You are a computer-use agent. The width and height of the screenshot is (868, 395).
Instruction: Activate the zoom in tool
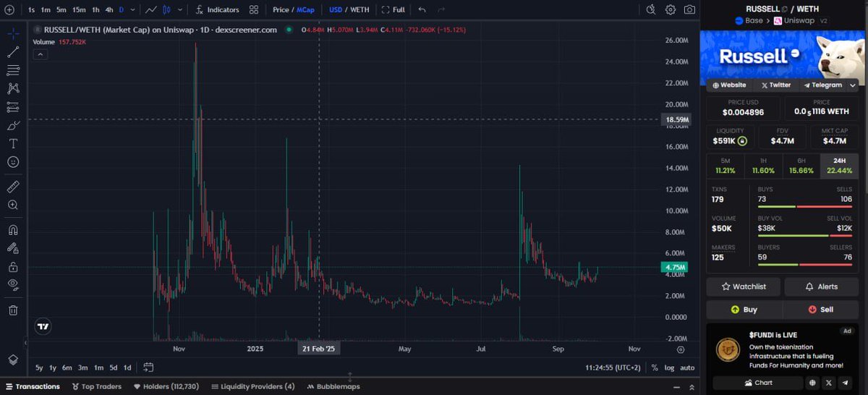[13, 205]
